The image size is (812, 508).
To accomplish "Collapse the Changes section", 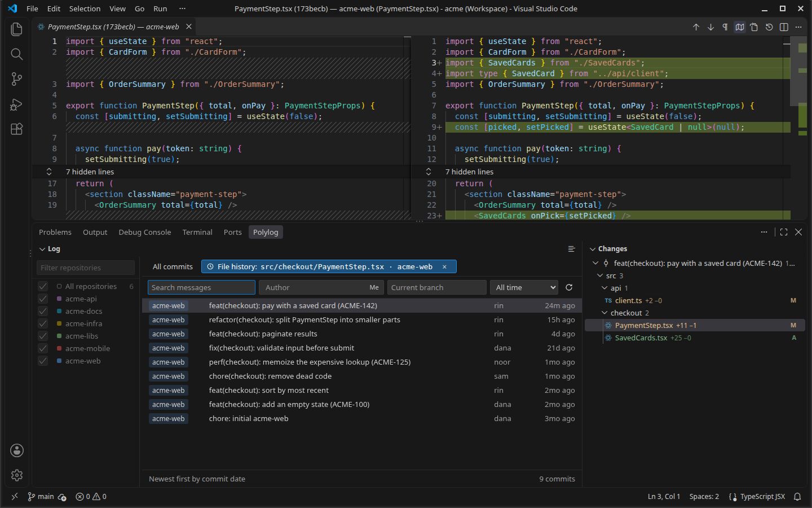I will point(593,249).
